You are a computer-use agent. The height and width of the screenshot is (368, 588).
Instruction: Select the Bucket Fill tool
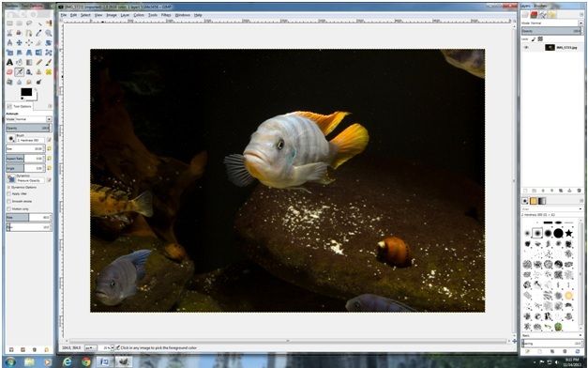[x=19, y=62]
